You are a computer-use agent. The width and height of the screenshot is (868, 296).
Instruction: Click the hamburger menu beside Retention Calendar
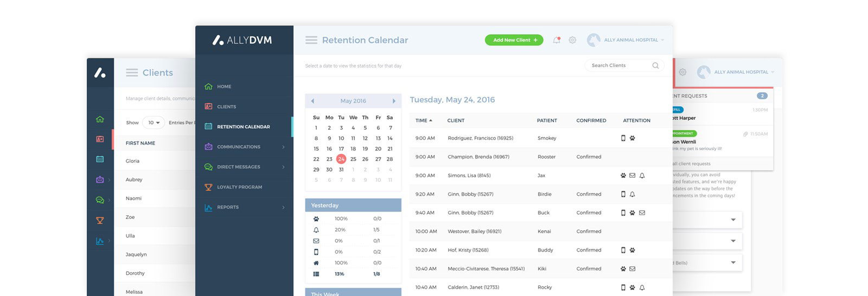coord(311,40)
